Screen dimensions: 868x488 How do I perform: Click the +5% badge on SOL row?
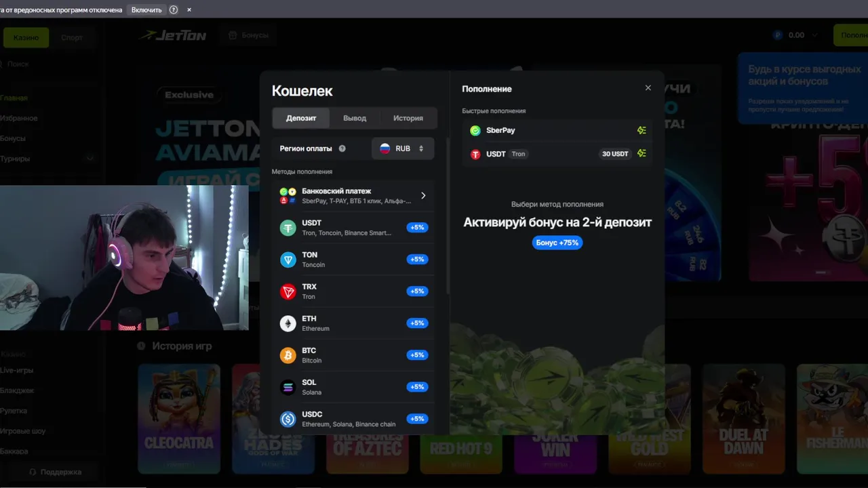[x=417, y=387]
